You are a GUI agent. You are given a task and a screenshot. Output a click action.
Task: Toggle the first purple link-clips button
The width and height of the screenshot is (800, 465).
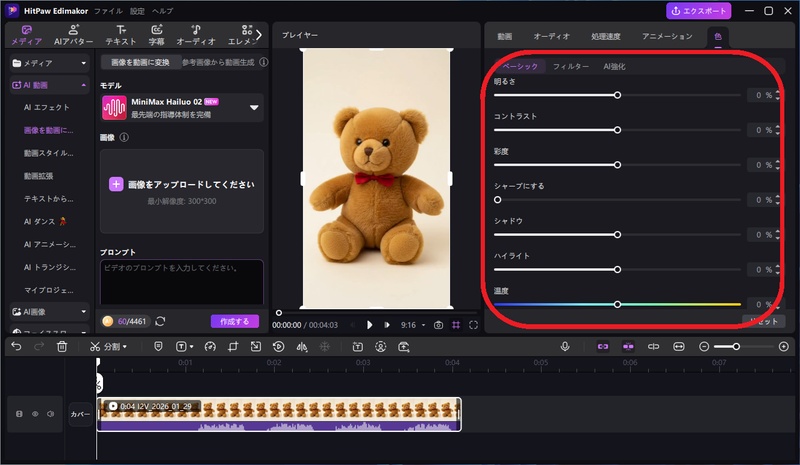[603, 347]
